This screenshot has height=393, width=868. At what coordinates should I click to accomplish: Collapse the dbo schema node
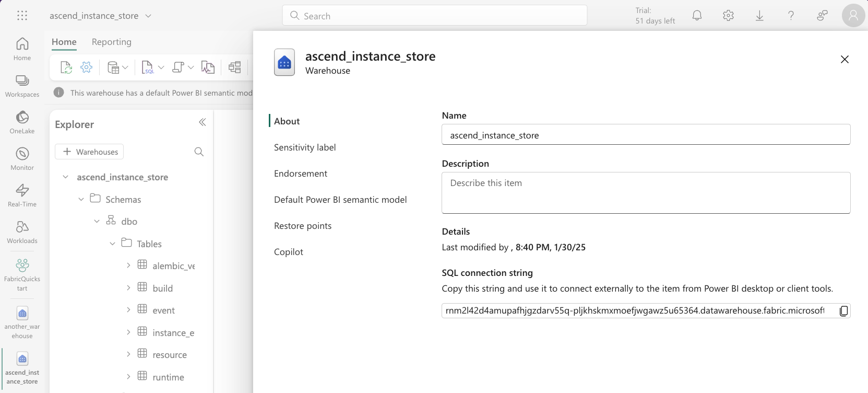97,222
